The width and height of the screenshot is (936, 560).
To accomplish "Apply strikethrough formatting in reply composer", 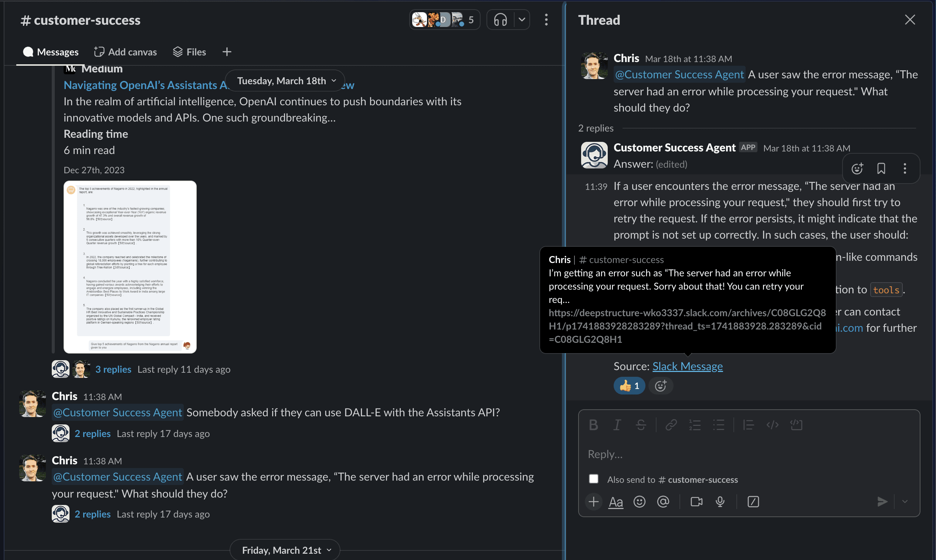I will [641, 425].
